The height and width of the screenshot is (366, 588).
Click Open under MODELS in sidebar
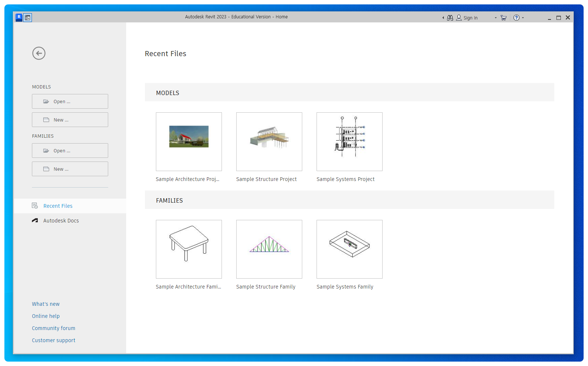pyautogui.click(x=70, y=101)
